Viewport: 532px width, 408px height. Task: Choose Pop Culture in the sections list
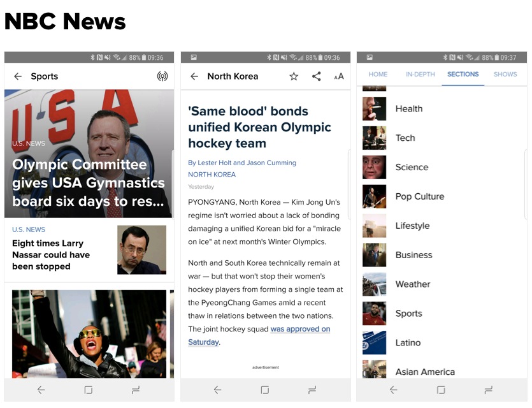[x=420, y=196]
